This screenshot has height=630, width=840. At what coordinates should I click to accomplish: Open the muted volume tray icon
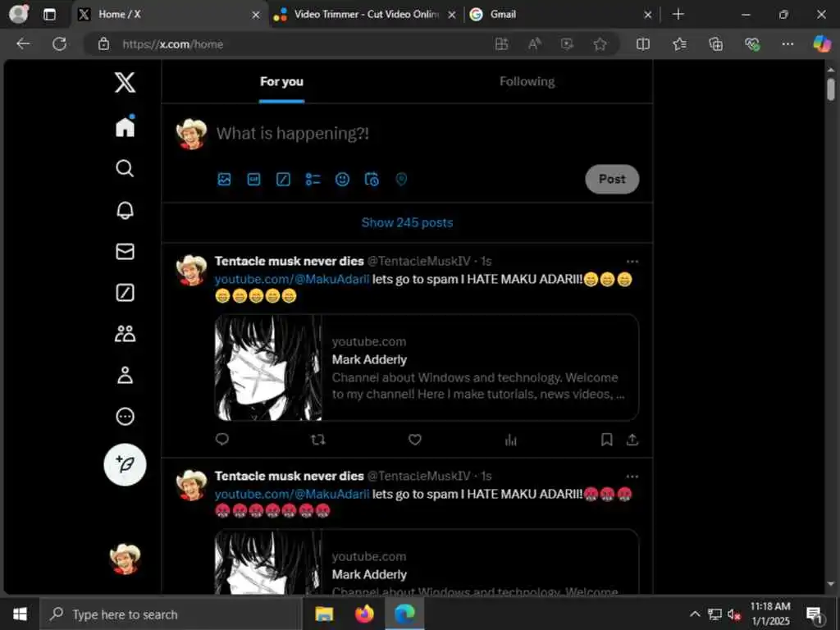(x=734, y=614)
